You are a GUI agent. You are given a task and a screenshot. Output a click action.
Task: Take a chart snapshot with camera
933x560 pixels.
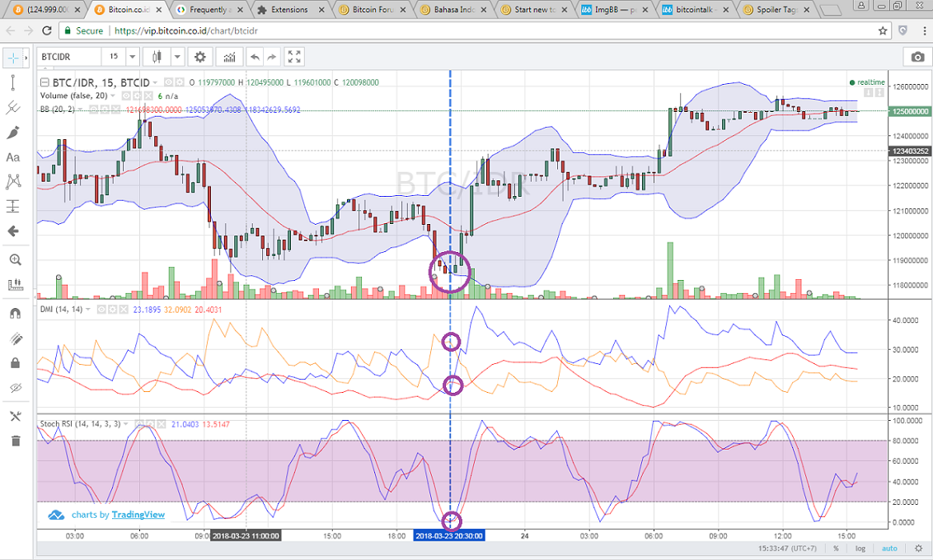(917, 57)
